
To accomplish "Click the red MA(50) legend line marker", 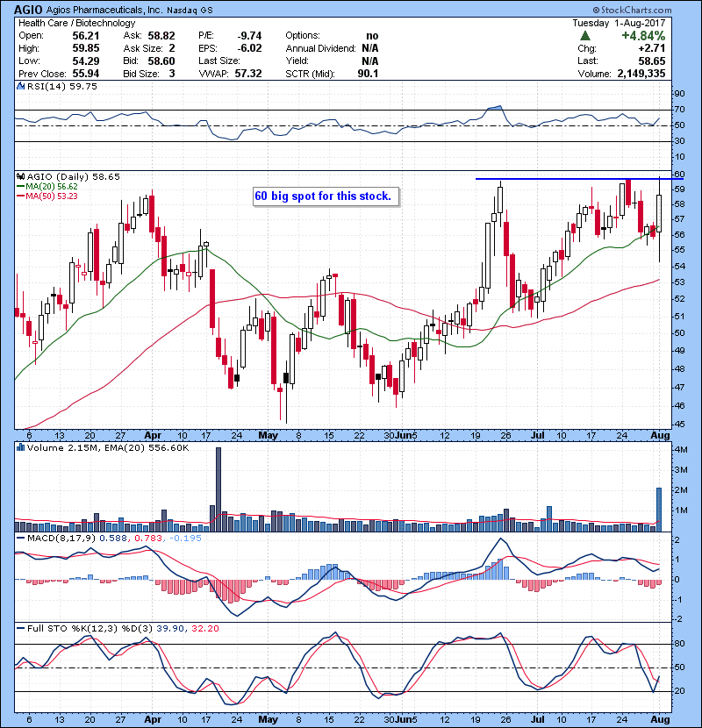I will pyautogui.click(x=20, y=196).
